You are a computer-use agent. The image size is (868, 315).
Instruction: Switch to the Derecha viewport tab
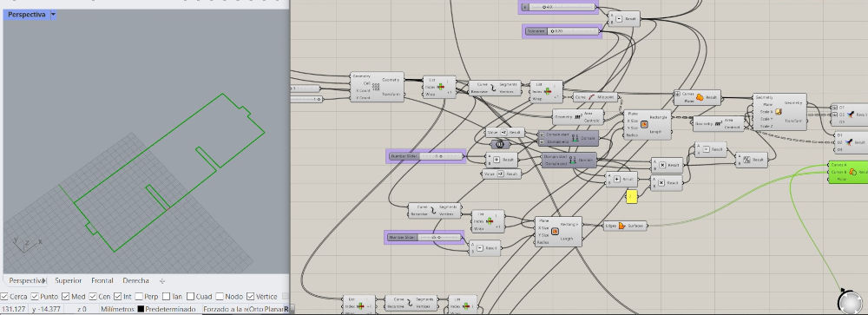135,280
